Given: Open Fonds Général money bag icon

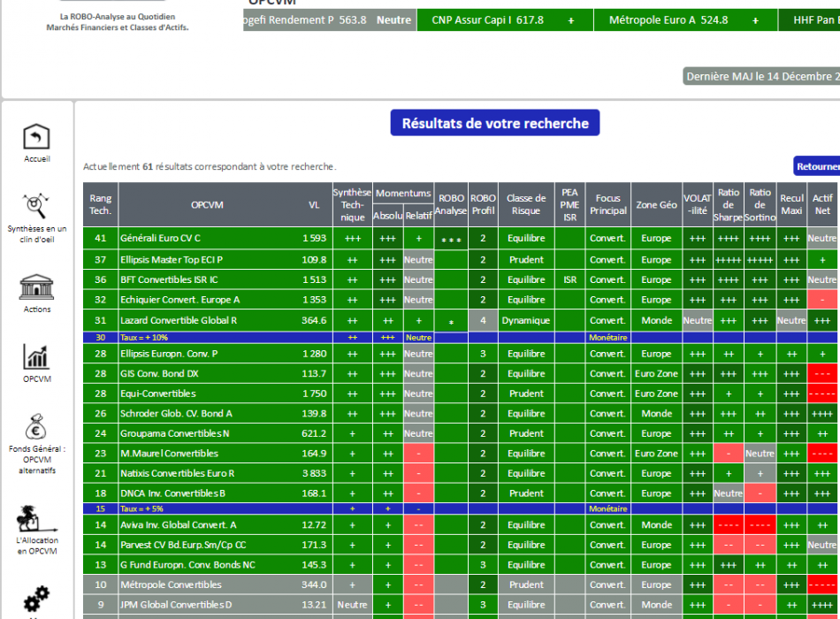Looking at the screenshot, I should pos(36,426).
